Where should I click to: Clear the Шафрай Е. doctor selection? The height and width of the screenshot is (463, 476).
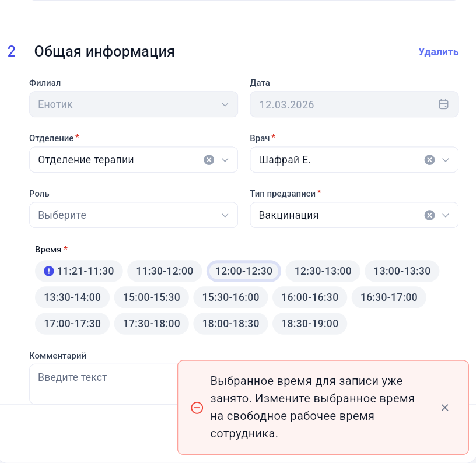(429, 160)
